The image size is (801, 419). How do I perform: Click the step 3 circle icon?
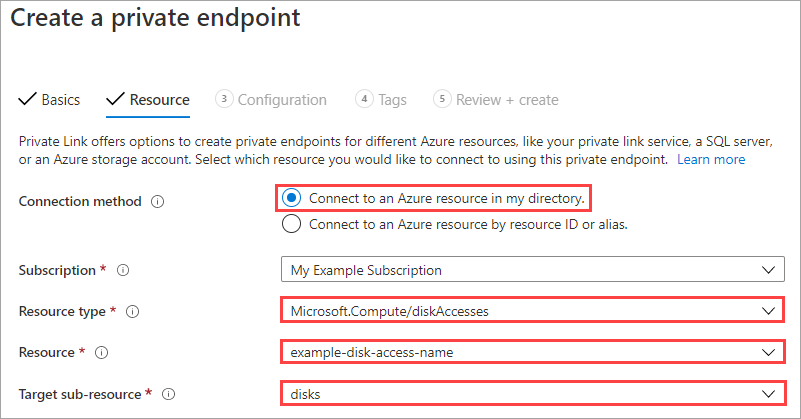pyautogui.click(x=225, y=99)
